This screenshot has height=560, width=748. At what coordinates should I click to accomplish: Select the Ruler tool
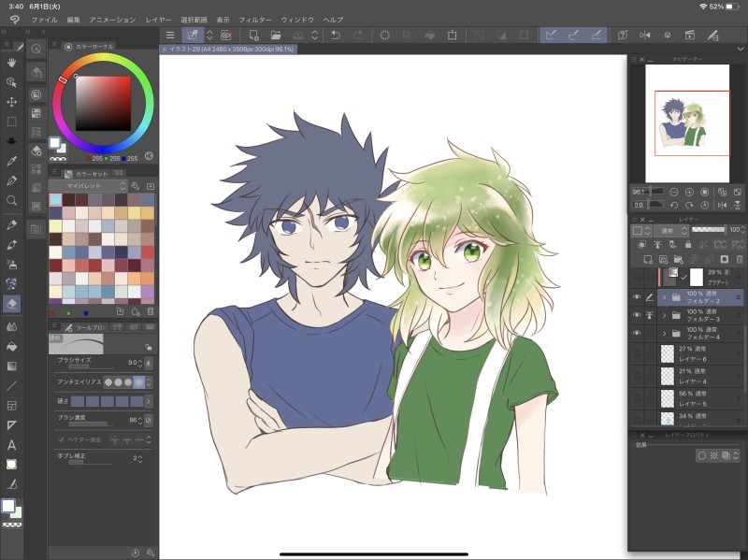11,425
